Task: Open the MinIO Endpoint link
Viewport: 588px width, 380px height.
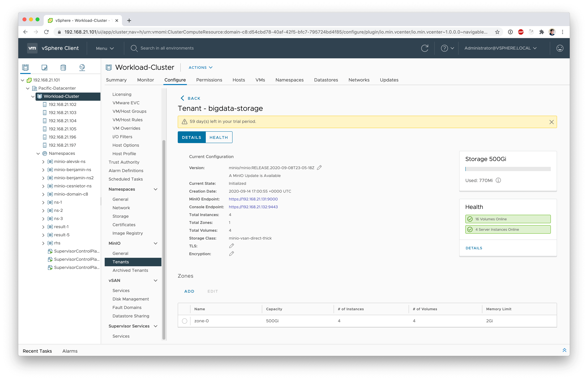Action: [253, 199]
